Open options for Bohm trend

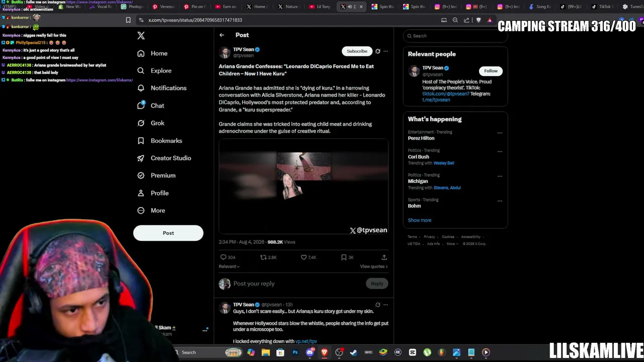[x=500, y=201]
